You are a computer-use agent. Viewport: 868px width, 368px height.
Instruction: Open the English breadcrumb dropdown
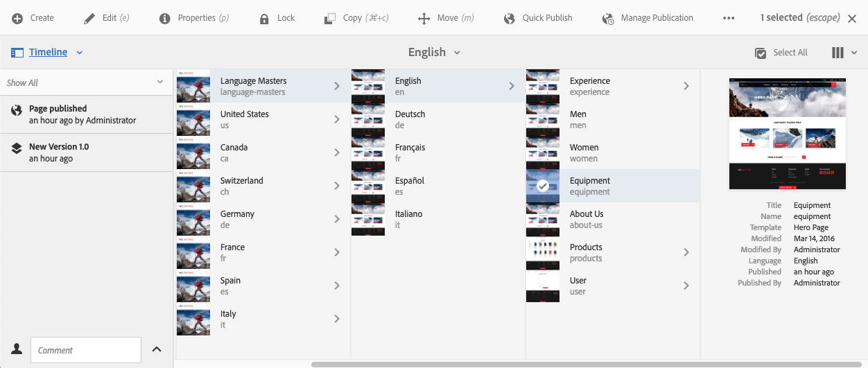point(435,52)
